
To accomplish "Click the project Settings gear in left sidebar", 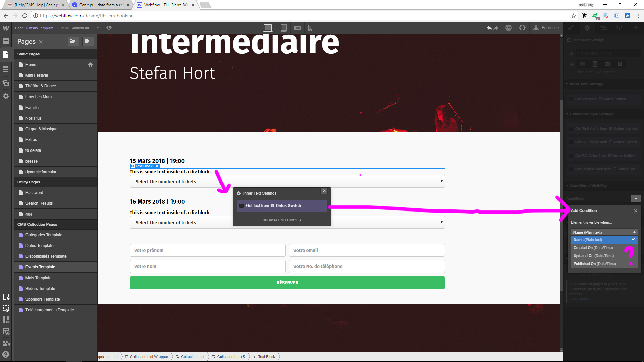I will 6,96.
